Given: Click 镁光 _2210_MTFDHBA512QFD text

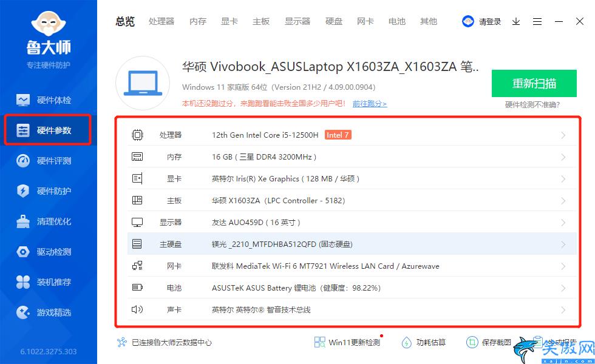Looking at the screenshot, I should coord(282,244).
